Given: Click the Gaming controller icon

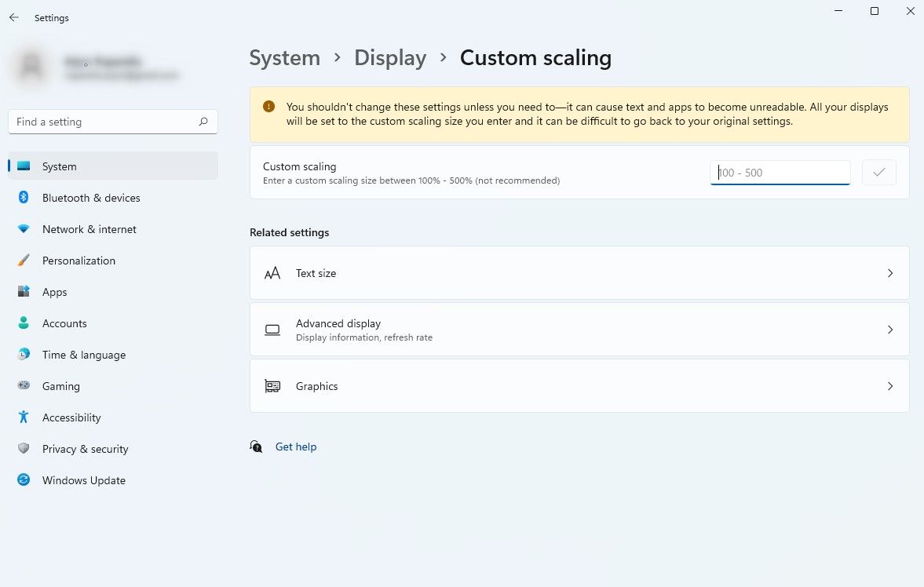Looking at the screenshot, I should coord(24,385).
